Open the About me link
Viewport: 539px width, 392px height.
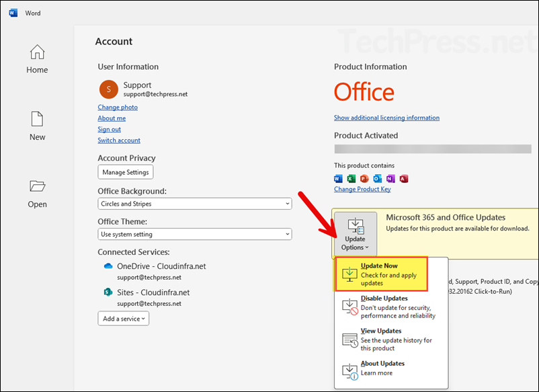coord(112,118)
